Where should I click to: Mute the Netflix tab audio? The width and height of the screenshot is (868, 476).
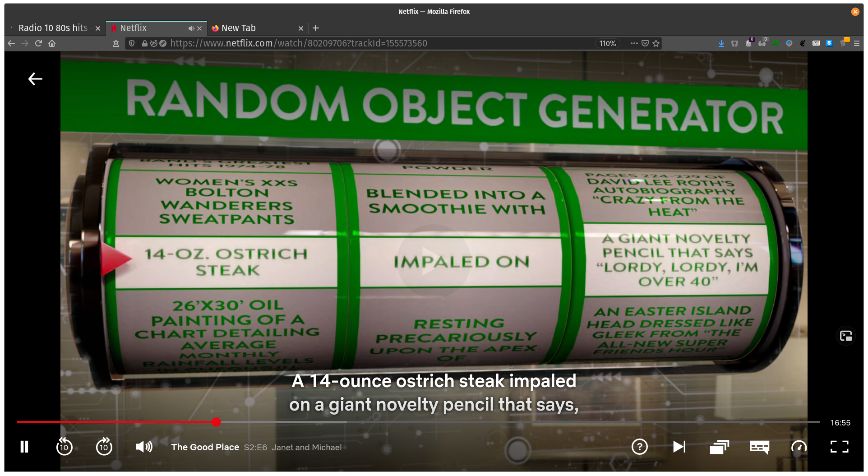tap(191, 28)
